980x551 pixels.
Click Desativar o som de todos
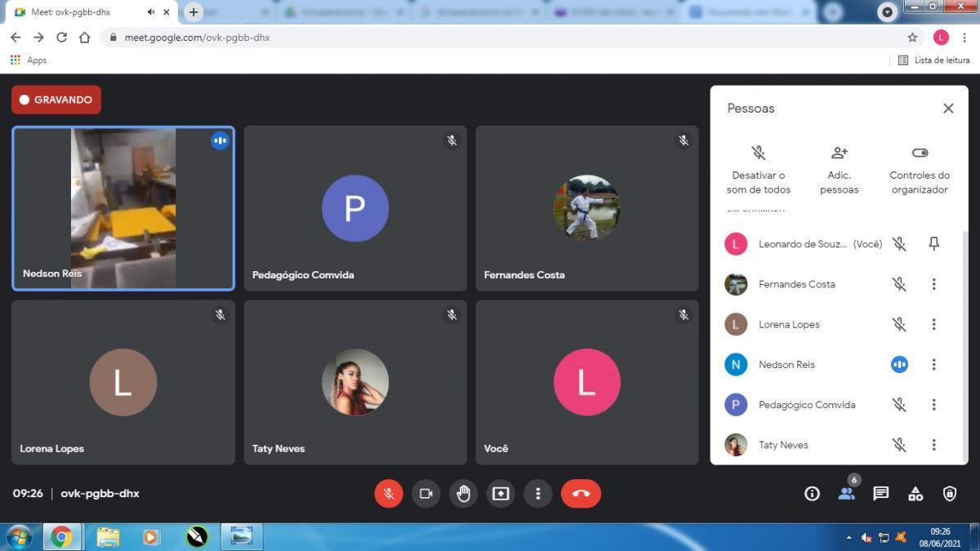coord(759,171)
